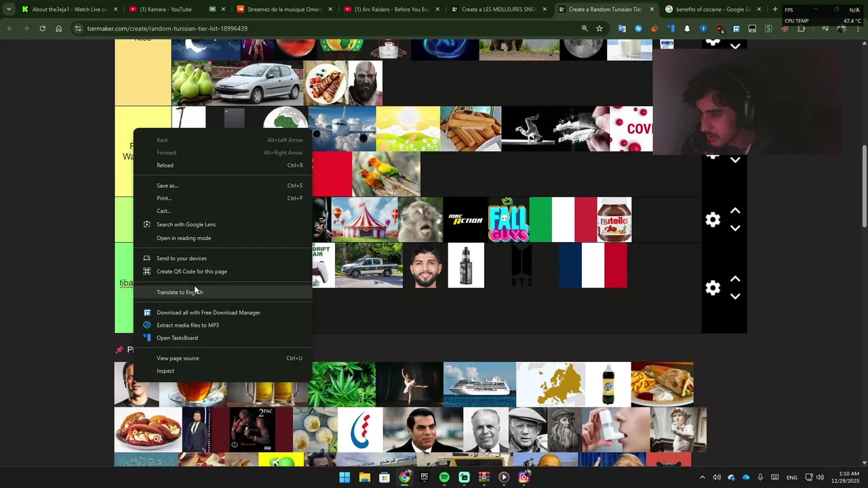Open the Windows Start menu

tap(344, 477)
